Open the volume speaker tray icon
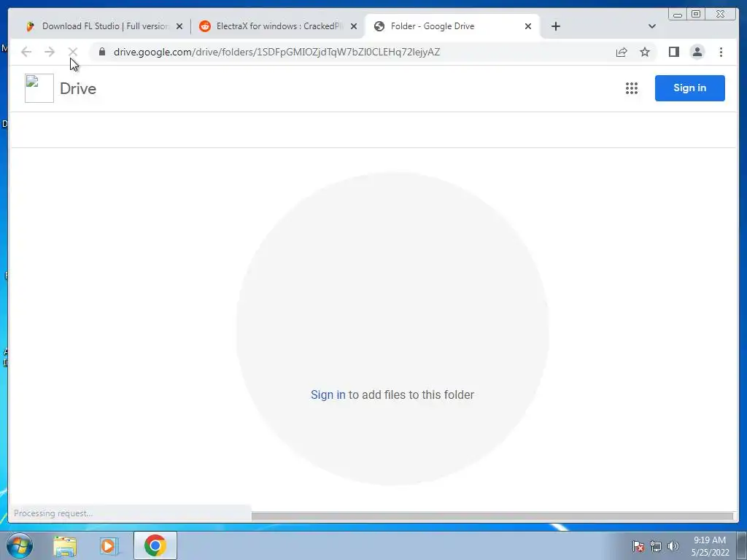 point(673,546)
